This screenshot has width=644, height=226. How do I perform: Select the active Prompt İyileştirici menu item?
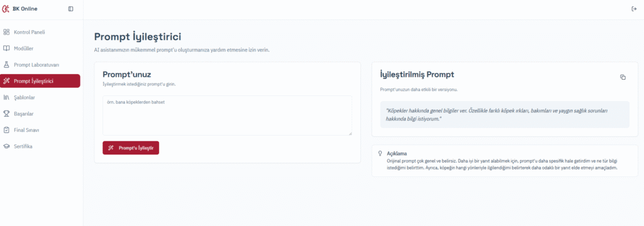[40, 81]
